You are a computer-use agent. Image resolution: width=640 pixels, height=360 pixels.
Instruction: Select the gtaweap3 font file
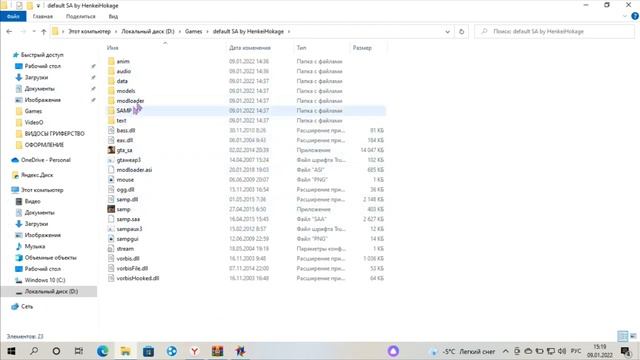tap(129, 160)
